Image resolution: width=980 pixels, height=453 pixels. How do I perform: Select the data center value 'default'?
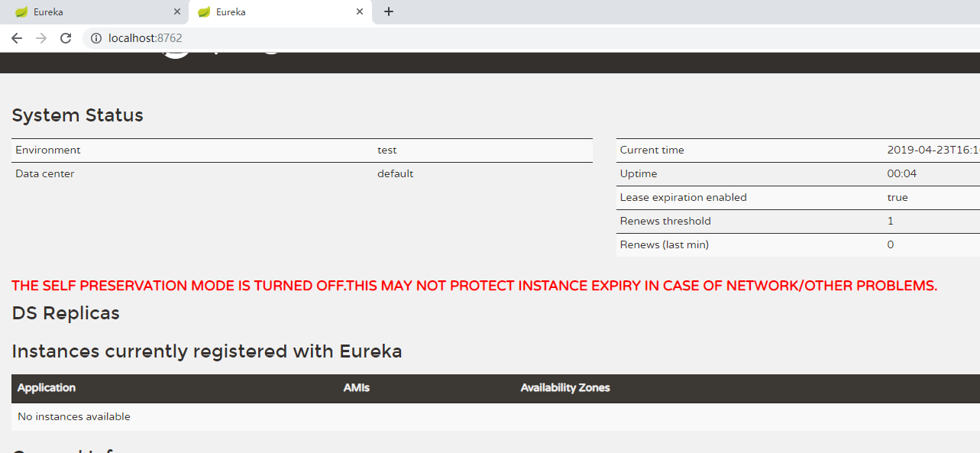pyautogui.click(x=396, y=174)
